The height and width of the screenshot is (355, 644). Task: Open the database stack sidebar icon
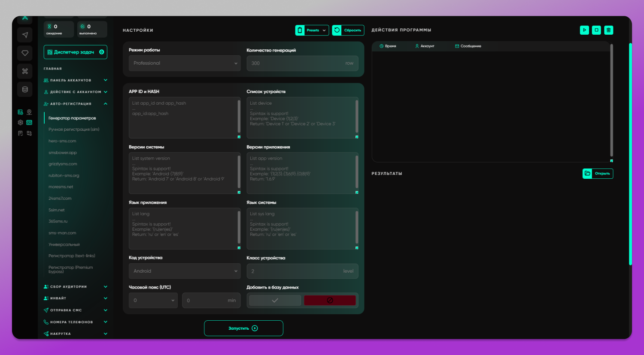coord(25,90)
